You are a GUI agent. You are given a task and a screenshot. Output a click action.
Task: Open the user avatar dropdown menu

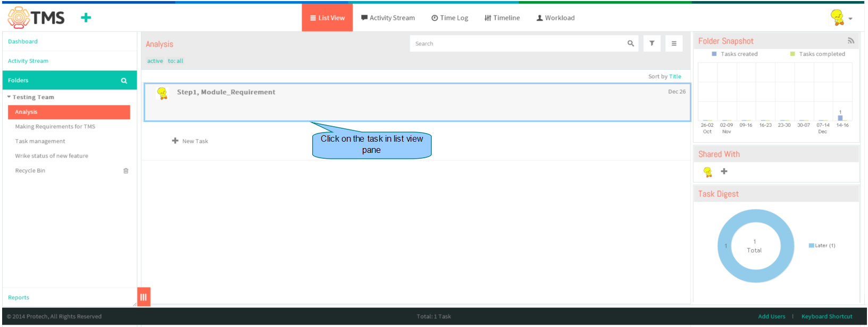click(x=841, y=18)
